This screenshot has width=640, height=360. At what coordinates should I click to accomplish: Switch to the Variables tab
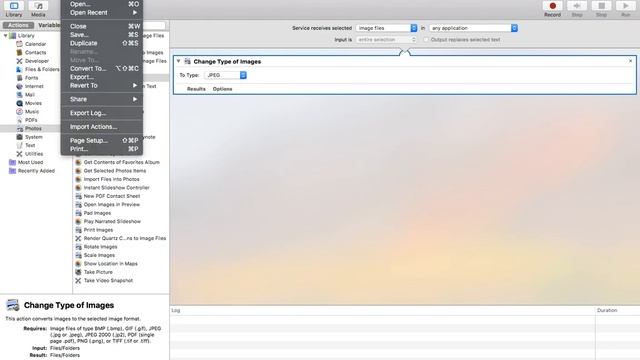[48, 25]
